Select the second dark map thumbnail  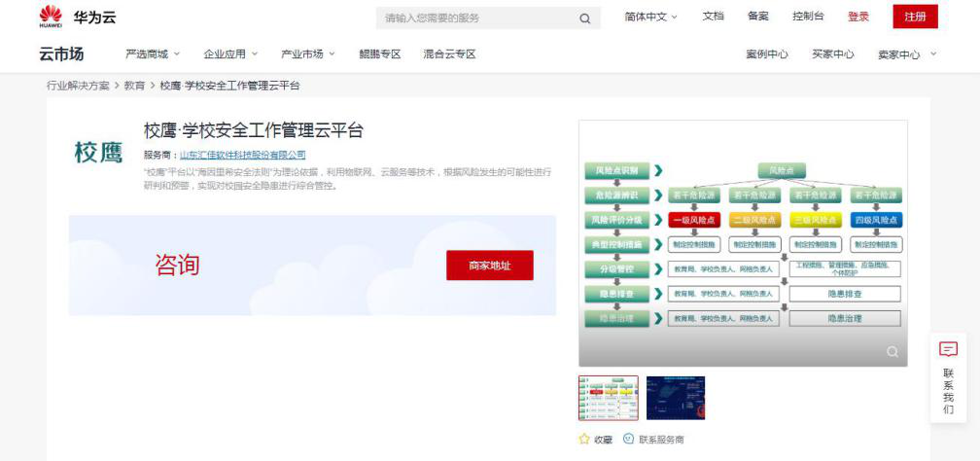(676, 398)
